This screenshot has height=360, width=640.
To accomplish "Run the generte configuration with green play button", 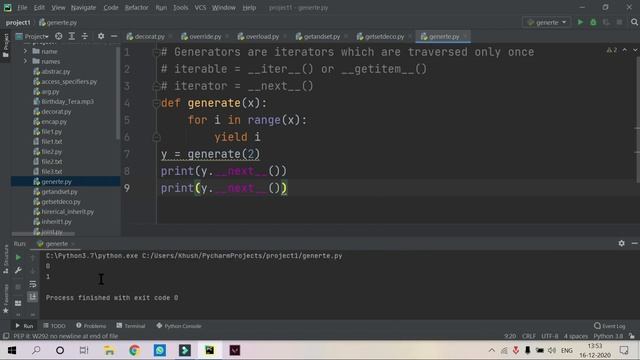I will [x=580, y=22].
